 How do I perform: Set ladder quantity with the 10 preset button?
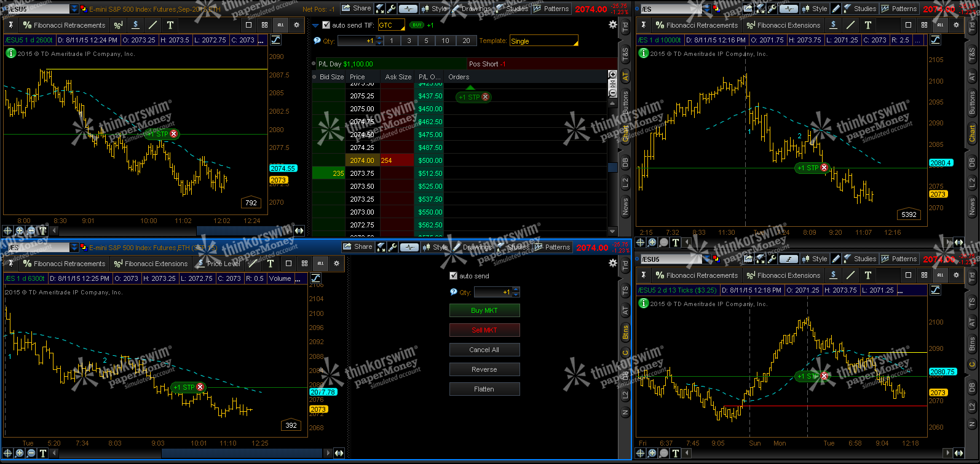(x=445, y=41)
